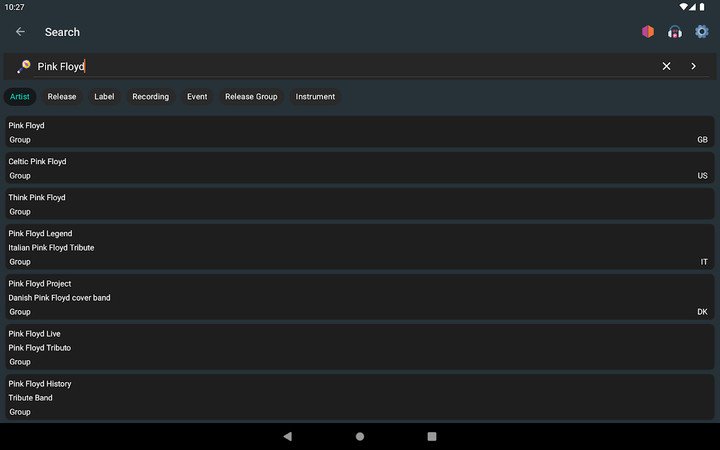
Task: Tap the Android recents navigation button
Action: pyautogui.click(x=432, y=436)
